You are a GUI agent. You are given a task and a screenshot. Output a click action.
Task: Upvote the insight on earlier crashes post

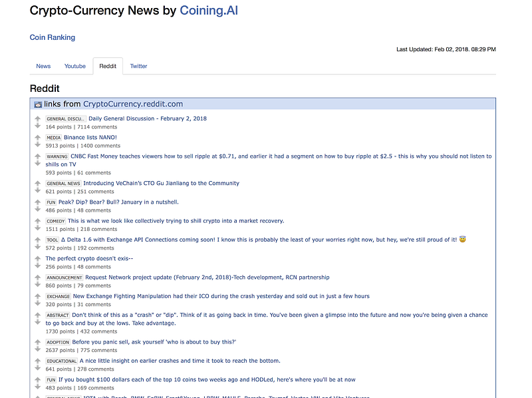click(38, 361)
